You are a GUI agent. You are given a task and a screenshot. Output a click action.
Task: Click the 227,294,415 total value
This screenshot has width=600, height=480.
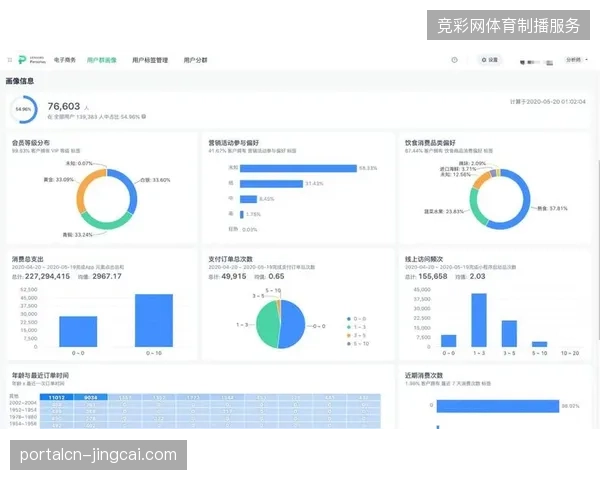pyautogui.click(x=47, y=276)
